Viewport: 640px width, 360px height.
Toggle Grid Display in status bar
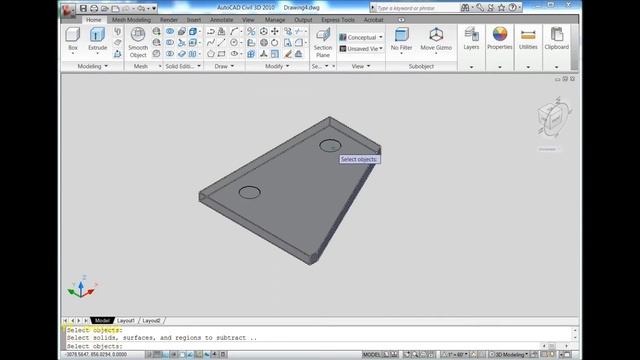(158, 355)
